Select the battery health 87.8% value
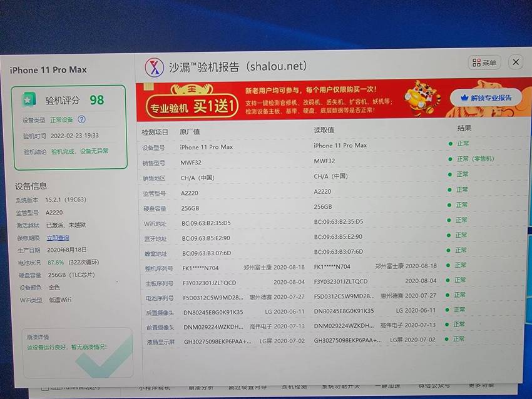 pyautogui.click(x=56, y=263)
